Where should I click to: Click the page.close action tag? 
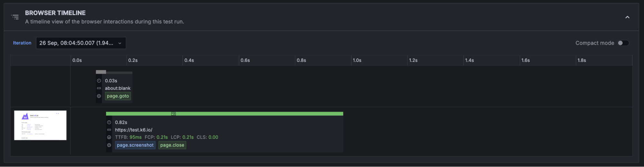172,145
